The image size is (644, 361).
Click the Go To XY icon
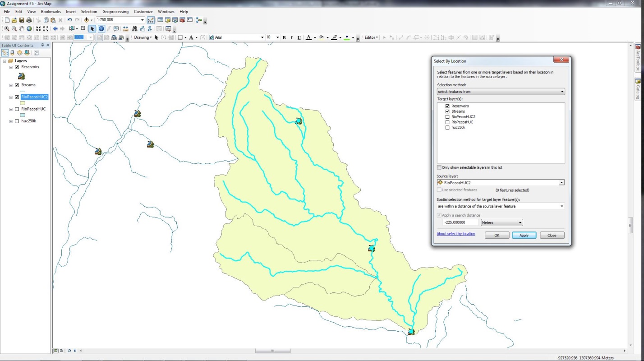point(149,28)
